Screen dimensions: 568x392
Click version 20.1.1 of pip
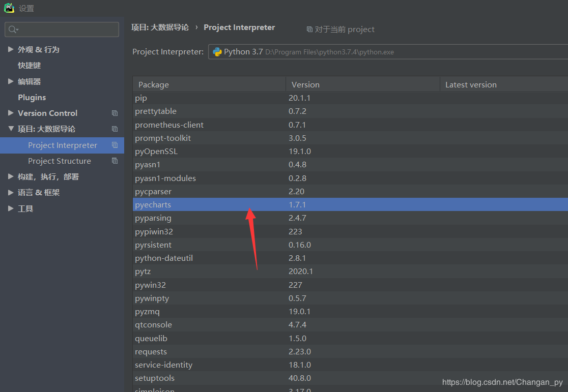pos(300,98)
